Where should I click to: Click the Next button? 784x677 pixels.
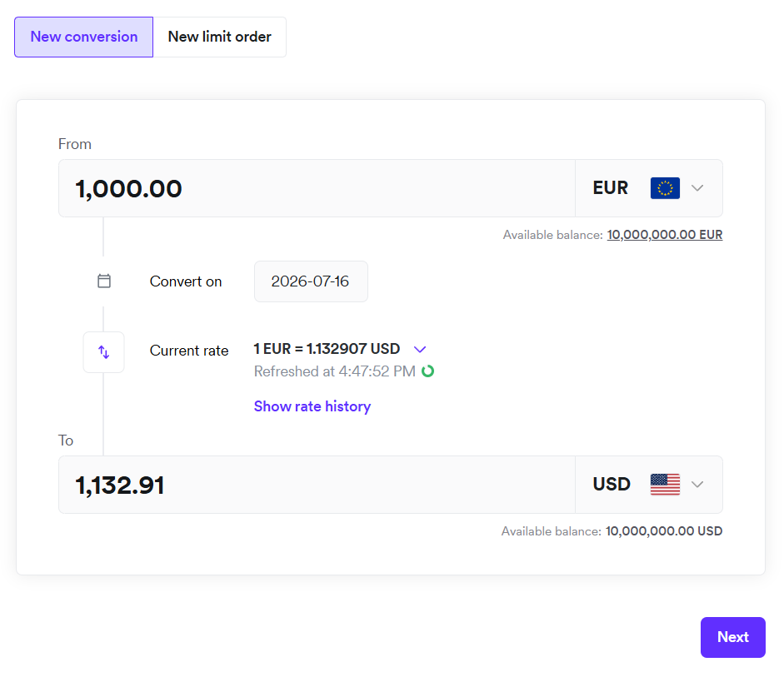[x=733, y=637]
